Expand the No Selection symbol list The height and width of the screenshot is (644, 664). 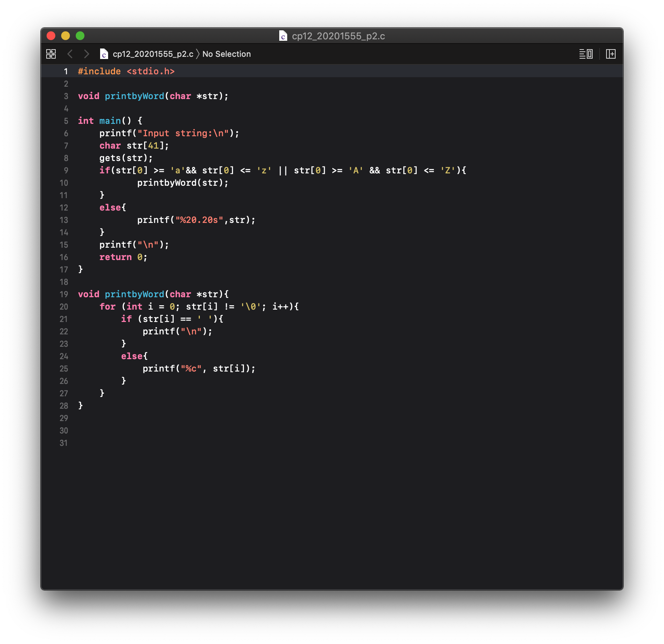click(x=226, y=54)
